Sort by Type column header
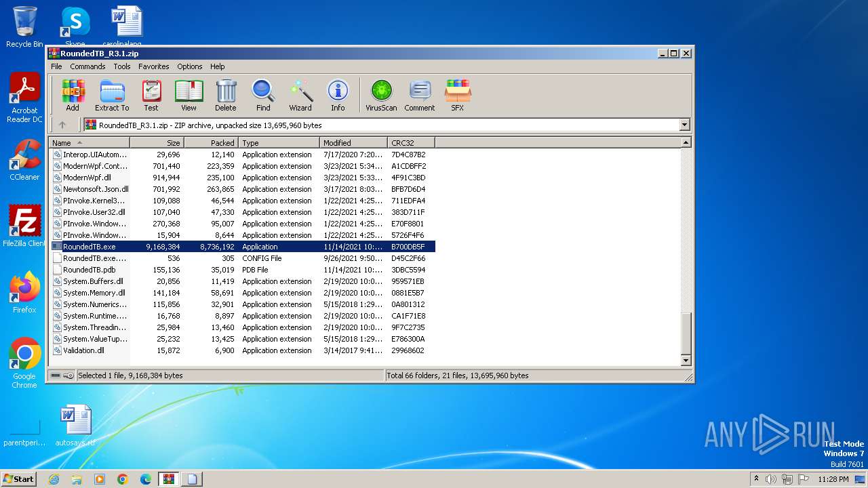Viewport: 868px width, 488px height. 279,143
